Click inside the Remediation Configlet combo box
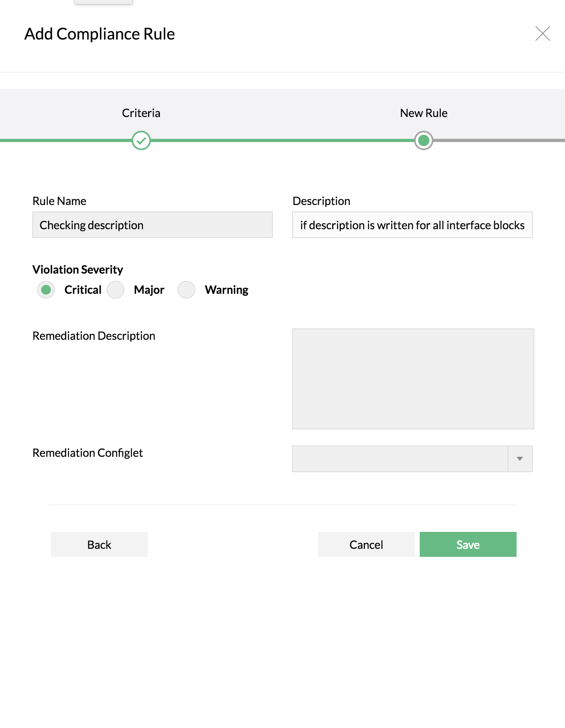The image size is (565, 728). coord(400,459)
